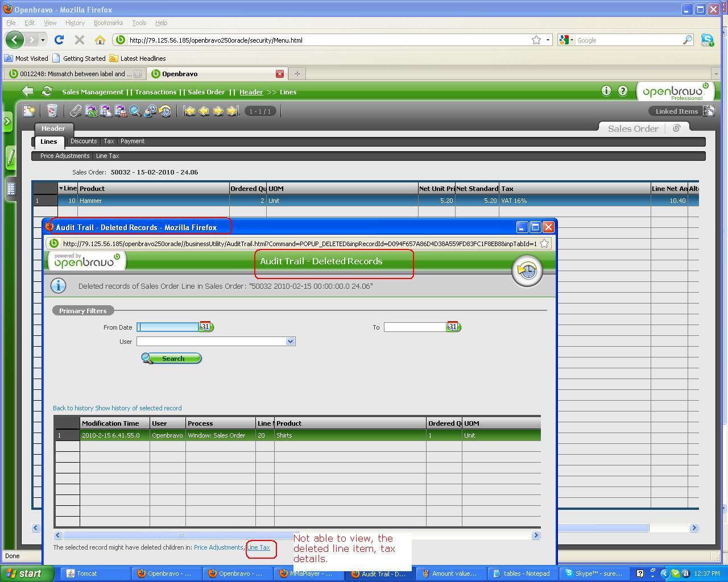Screen dimensions: 728x582
Task: Click the Delete Record trash icon
Action: 52,111
